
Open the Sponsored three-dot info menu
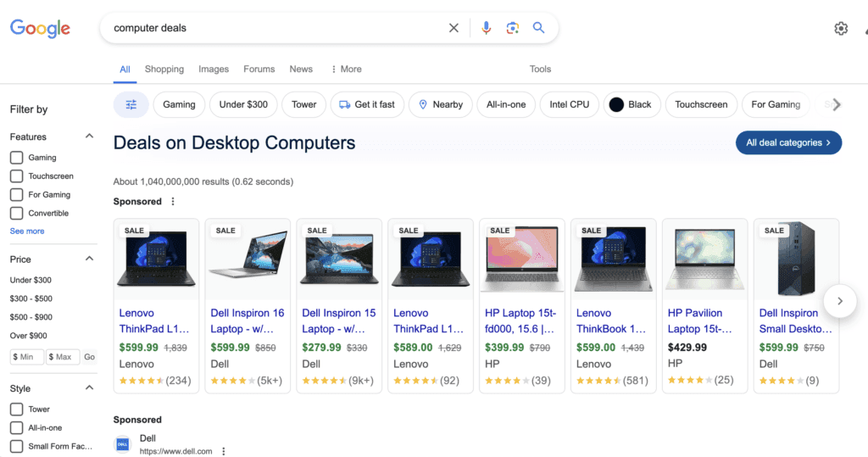pyautogui.click(x=173, y=202)
